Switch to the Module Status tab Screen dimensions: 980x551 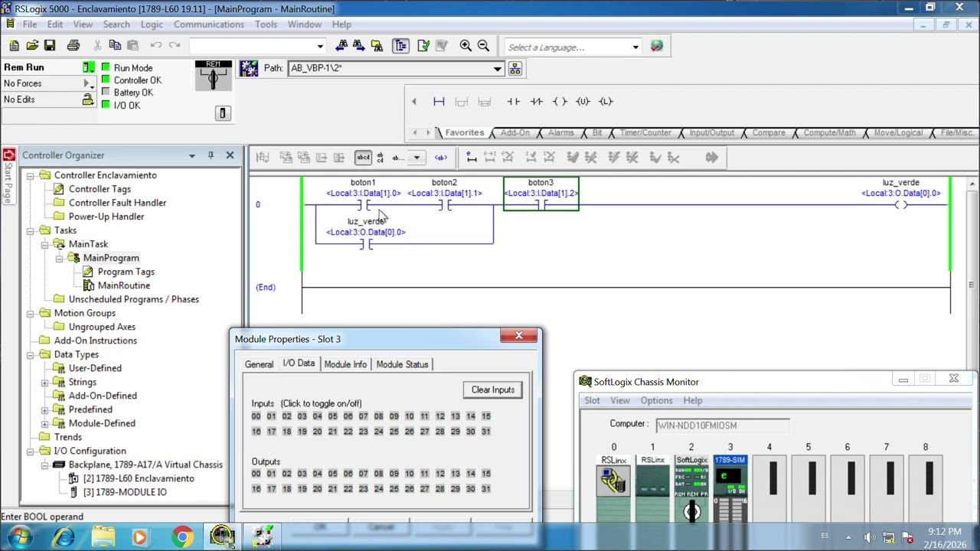tap(402, 364)
